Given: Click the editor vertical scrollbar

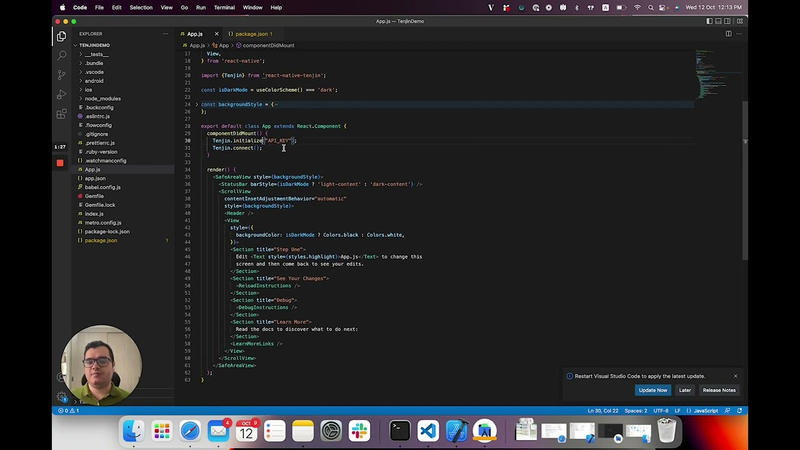Looking at the screenshot, I should click(745, 181).
